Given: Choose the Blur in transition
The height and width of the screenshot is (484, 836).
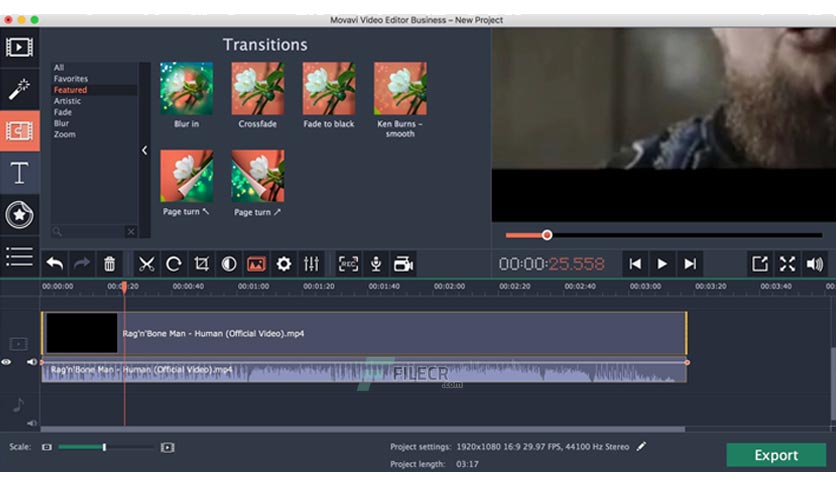Looking at the screenshot, I should pyautogui.click(x=187, y=88).
